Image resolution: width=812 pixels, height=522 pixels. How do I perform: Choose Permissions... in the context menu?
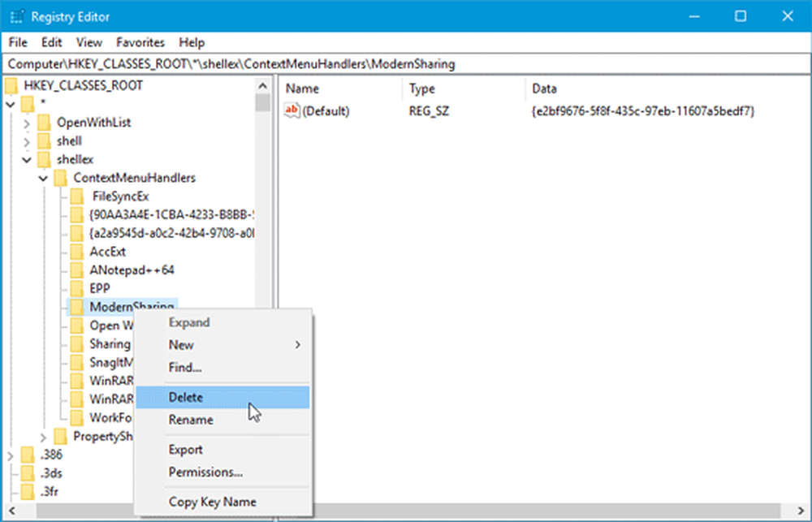coord(222,472)
